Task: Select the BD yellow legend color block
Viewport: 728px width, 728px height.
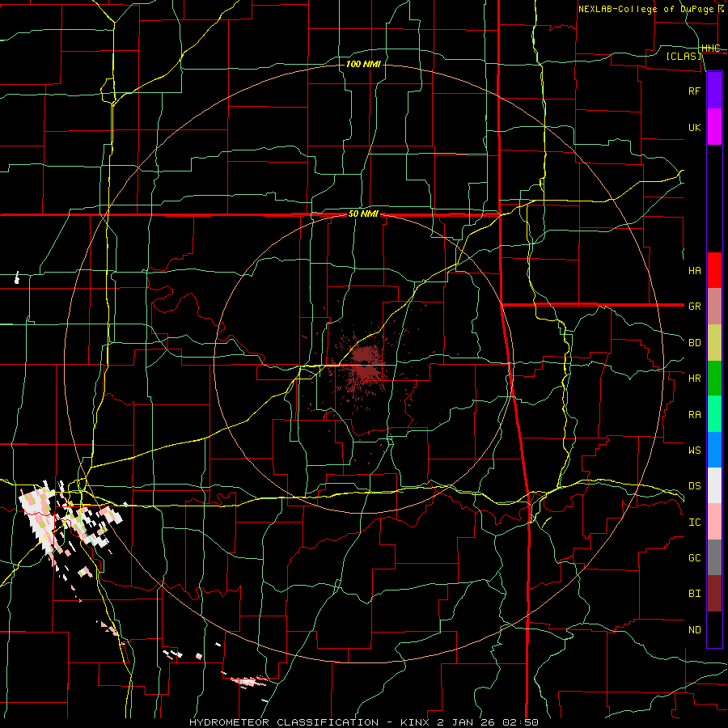Action: (714, 343)
